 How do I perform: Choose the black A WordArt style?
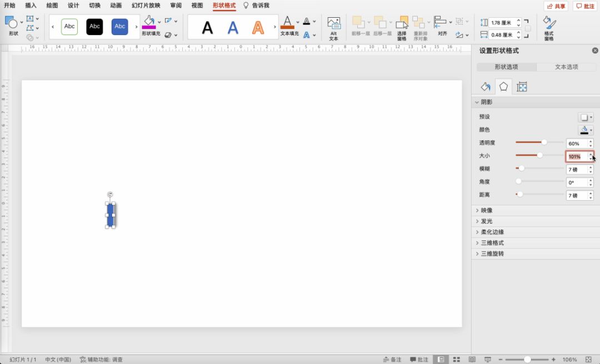[x=207, y=28]
